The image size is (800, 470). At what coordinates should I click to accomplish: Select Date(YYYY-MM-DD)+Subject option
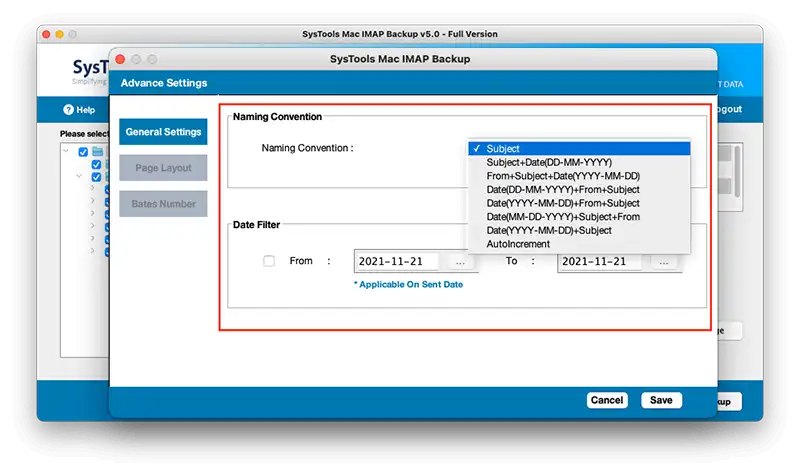(x=579, y=230)
